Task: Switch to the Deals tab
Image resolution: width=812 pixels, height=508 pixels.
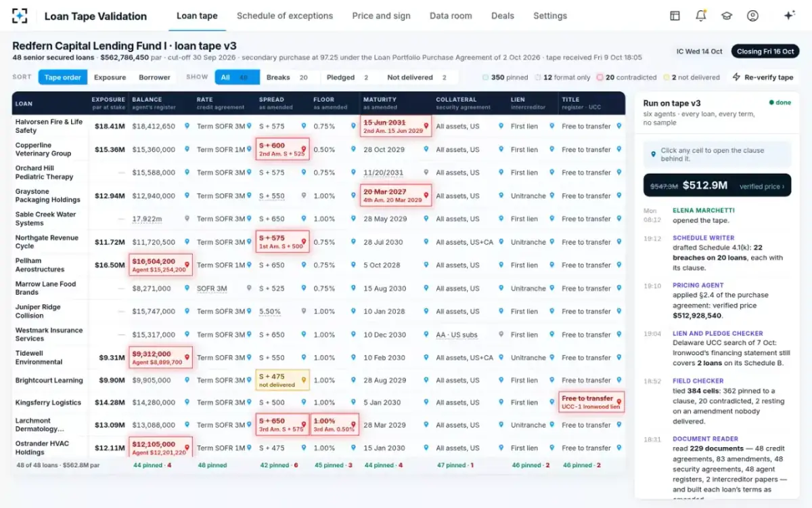Action: tap(503, 16)
